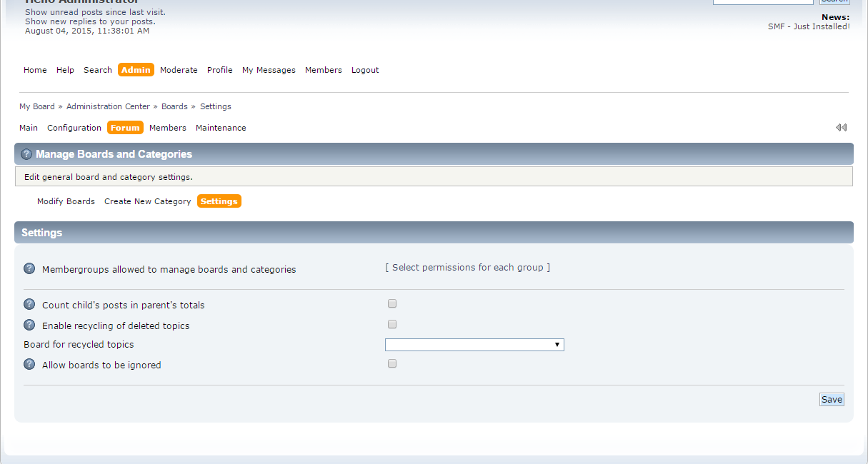Check Enable recycling of deleted topics
The height and width of the screenshot is (464, 868).
tap(392, 325)
